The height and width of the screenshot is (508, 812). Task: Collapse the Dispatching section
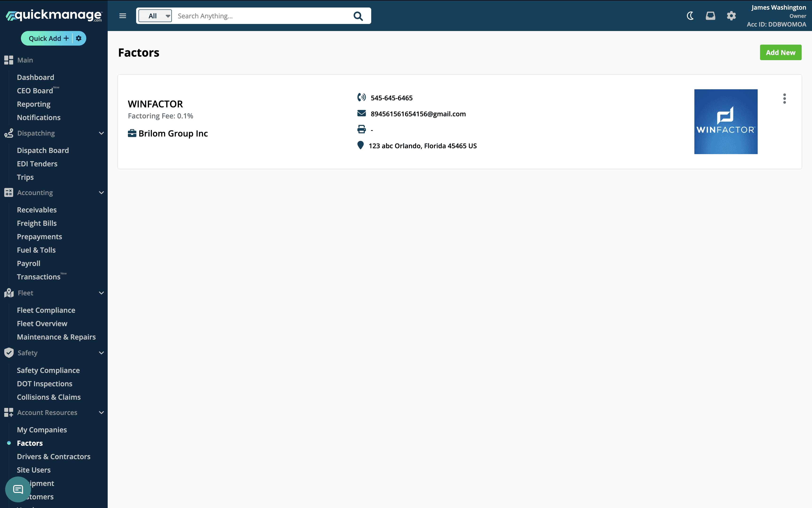[101, 133]
